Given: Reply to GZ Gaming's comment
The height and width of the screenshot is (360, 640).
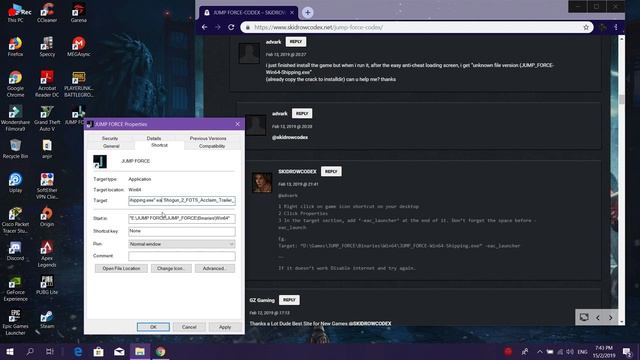Looking at the screenshot, I should click(x=289, y=300).
